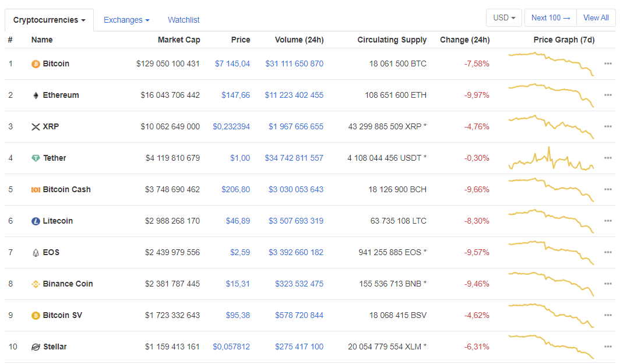The image size is (620, 364).
Task: Open the more options dots for Binance Coin
Action: pyautogui.click(x=608, y=284)
